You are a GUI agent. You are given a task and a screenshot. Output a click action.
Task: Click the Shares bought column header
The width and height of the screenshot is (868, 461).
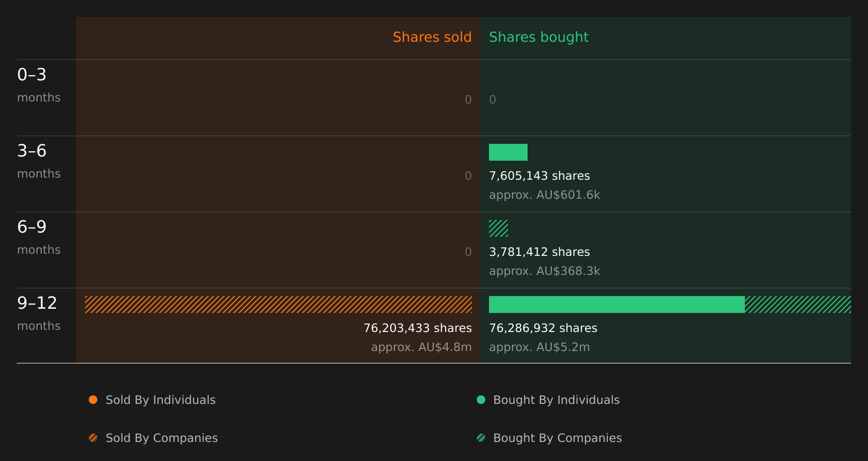pyautogui.click(x=539, y=37)
